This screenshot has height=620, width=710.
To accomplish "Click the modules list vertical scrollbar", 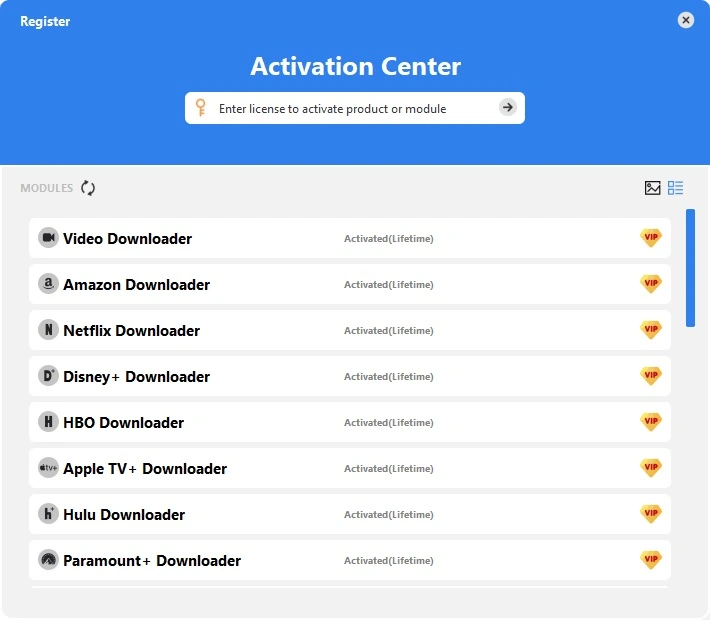I will click(690, 268).
